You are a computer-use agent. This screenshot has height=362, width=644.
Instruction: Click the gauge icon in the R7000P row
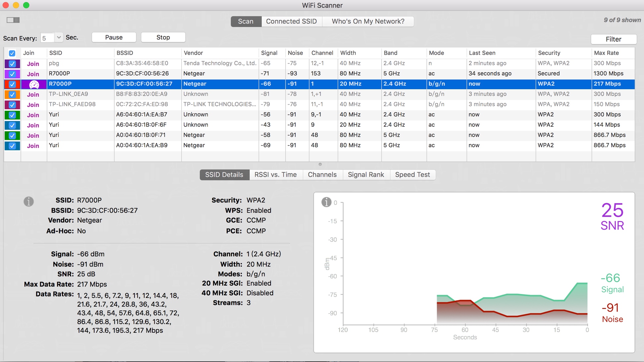click(34, 84)
